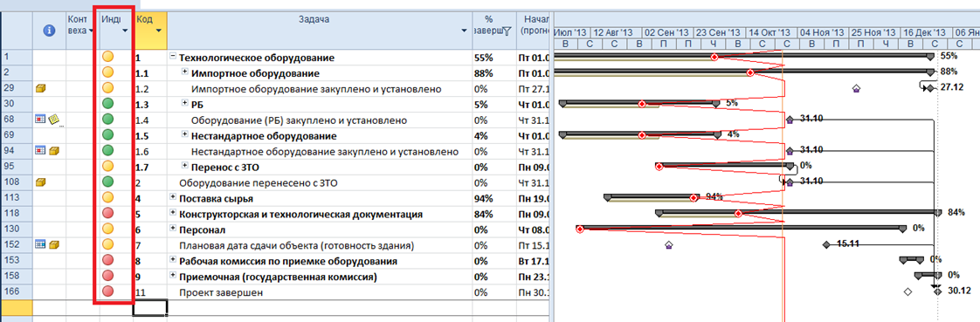Click the cube icon in row 108
This screenshot has height=322, width=980.
click(41, 182)
